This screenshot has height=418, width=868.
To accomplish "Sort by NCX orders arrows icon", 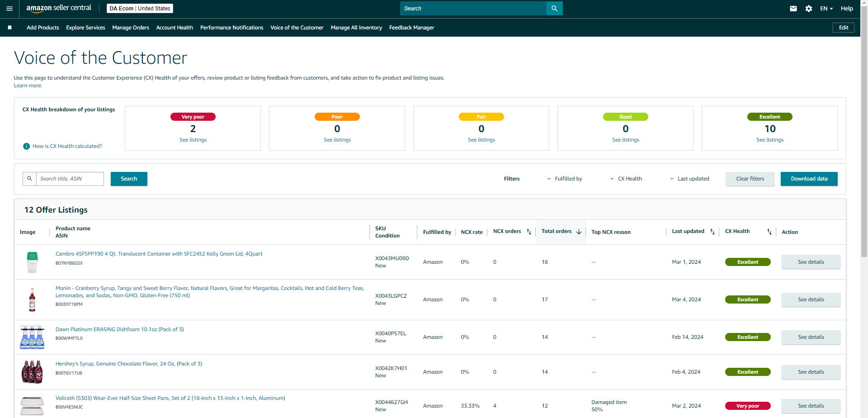I will click(x=529, y=232).
